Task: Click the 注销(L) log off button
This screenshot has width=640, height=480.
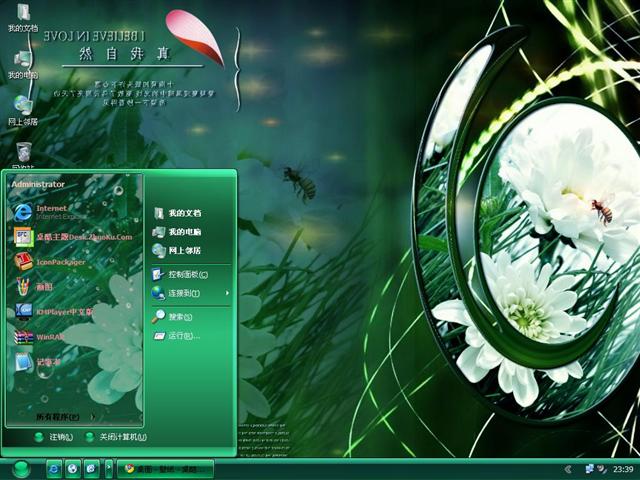Action: click(54, 437)
